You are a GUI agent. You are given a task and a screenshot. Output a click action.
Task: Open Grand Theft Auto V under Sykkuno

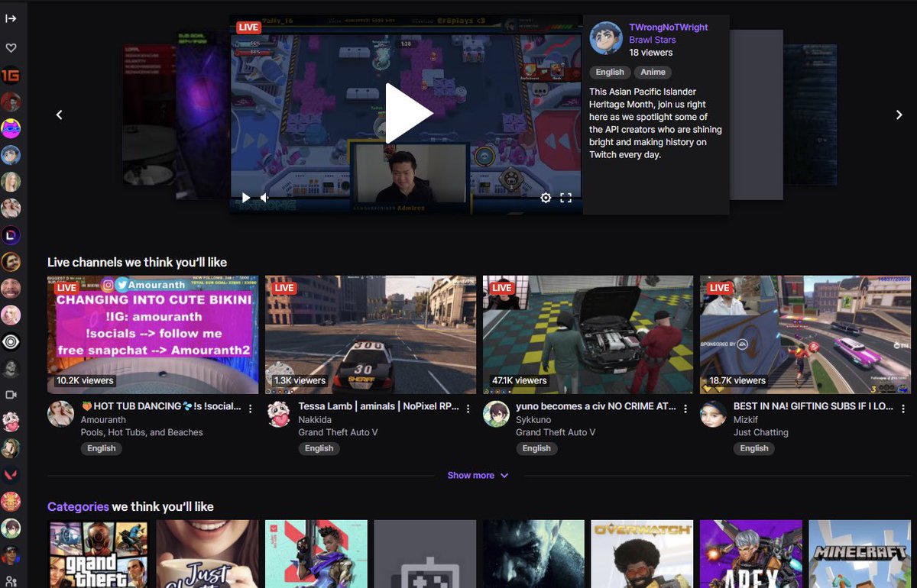tap(556, 432)
